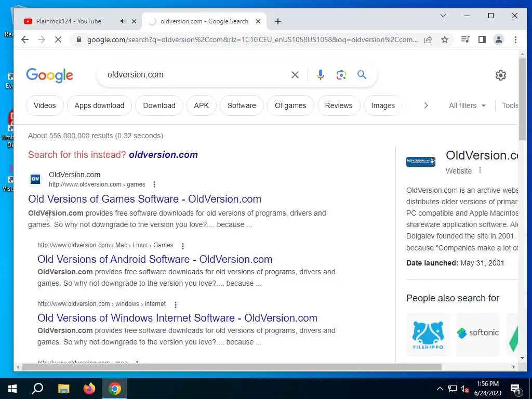Toggle the Chrome side panel
Image resolution: width=532 pixels, height=399 pixels.
click(482, 39)
